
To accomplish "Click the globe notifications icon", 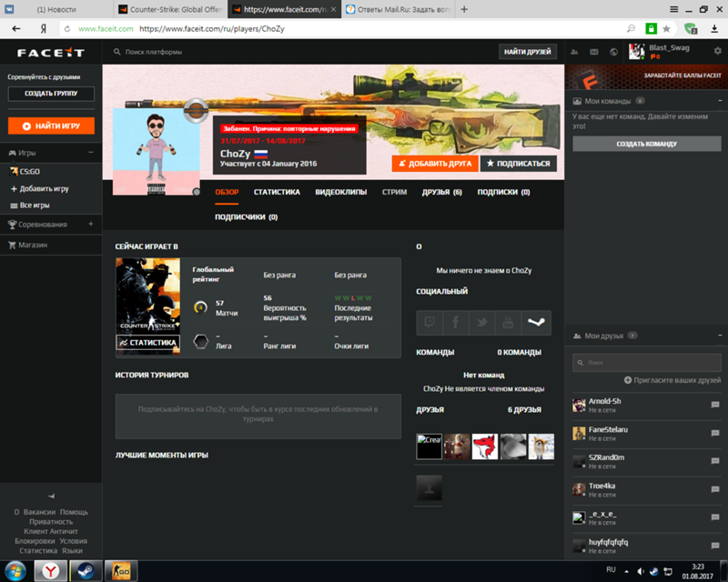I will [614, 52].
